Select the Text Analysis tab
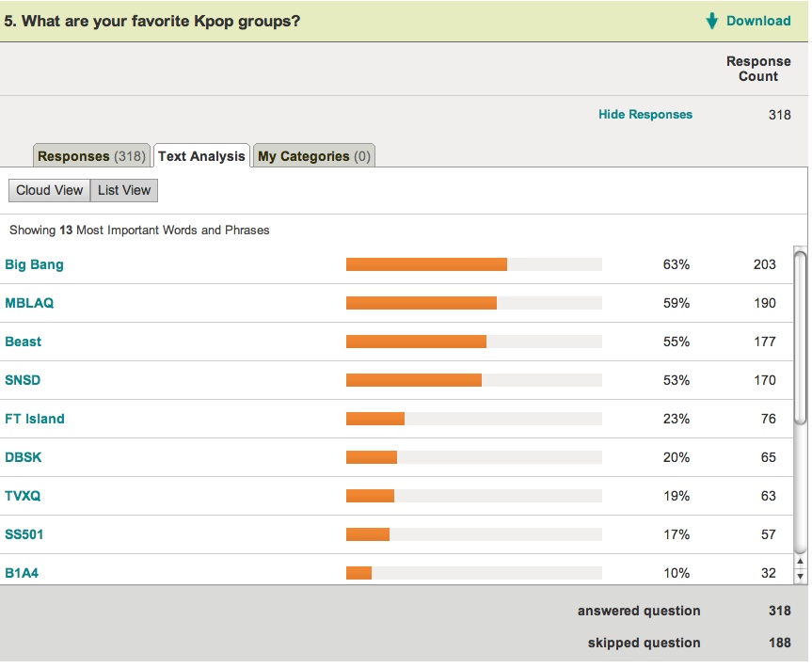812x668 pixels. [200, 155]
